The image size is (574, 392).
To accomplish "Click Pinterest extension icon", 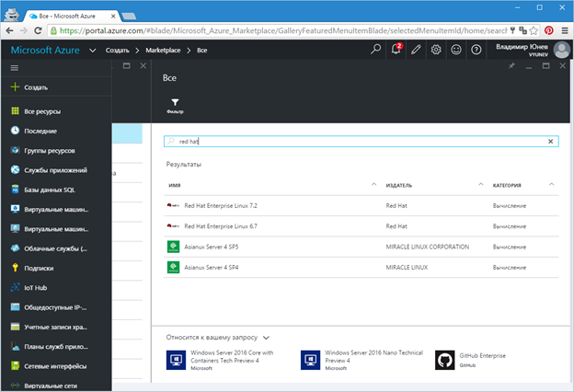I will tap(549, 30).
